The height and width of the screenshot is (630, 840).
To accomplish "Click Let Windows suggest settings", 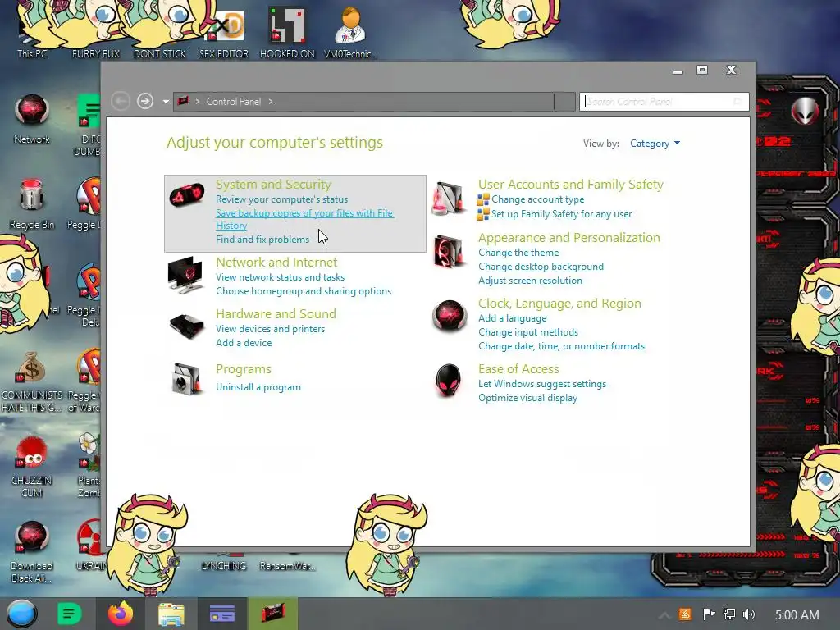I will pyautogui.click(x=542, y=384).
